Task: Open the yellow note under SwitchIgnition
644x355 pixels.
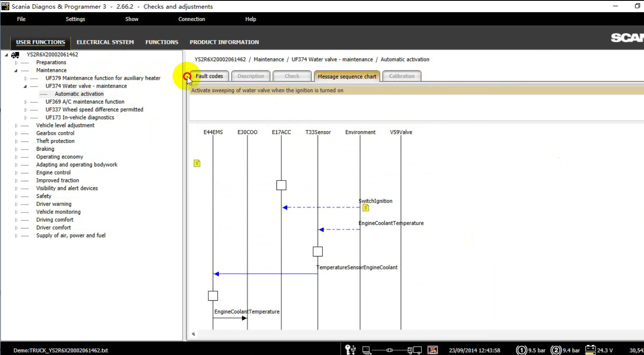Action: (366, 208)
